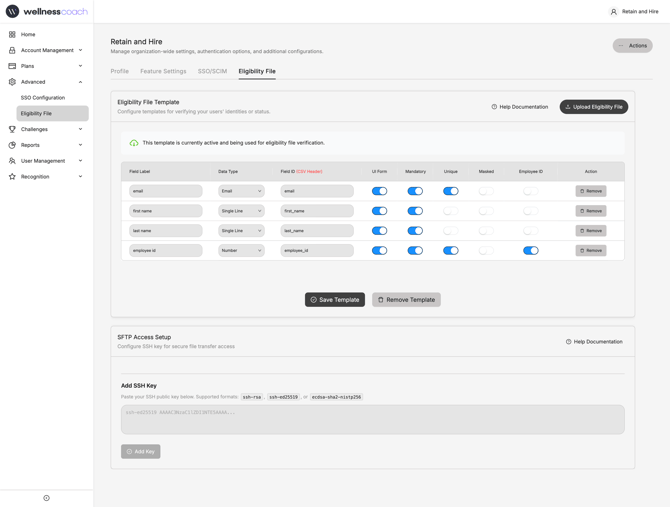Click the user profile icon at top right

coord(614,12)
